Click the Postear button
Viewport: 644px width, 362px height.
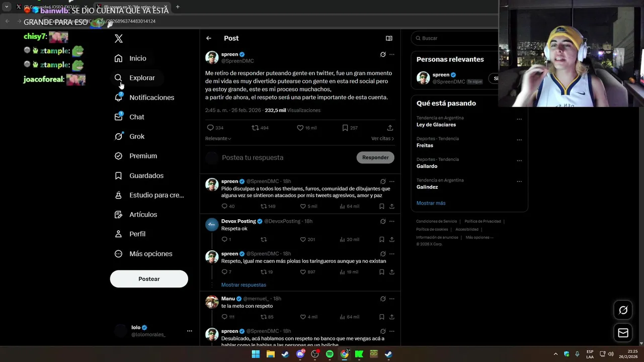click(149, 279)
